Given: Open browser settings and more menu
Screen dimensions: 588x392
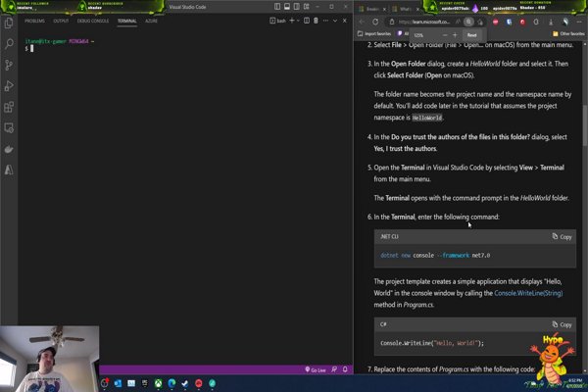Looking at the screenshot, I should tap(579, 22).
